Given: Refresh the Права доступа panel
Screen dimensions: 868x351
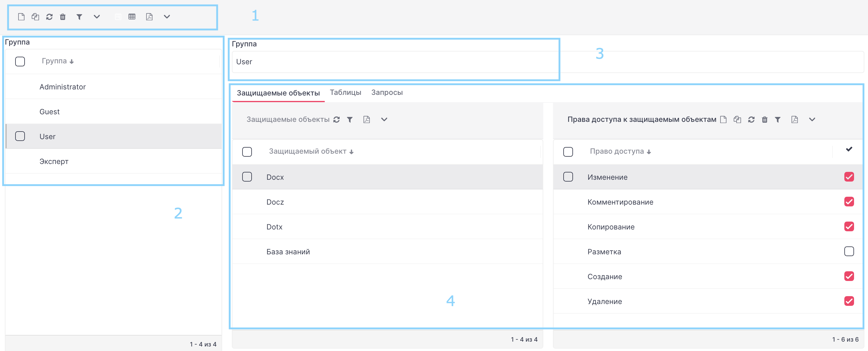Looking at the screenshot, I should pyautogui.click(x=751, y=119).
